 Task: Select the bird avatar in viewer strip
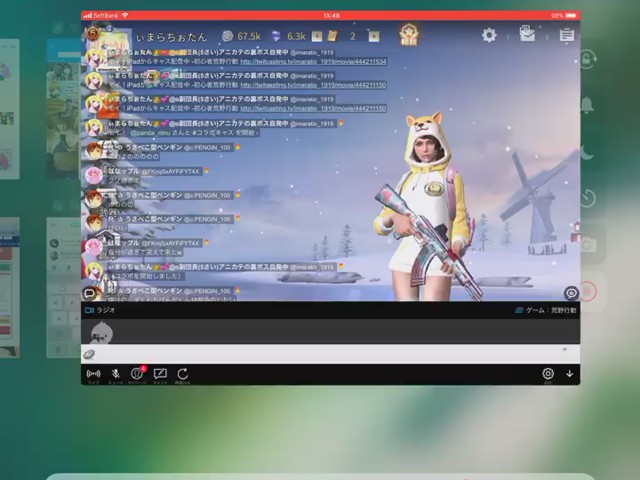[102, 331]
